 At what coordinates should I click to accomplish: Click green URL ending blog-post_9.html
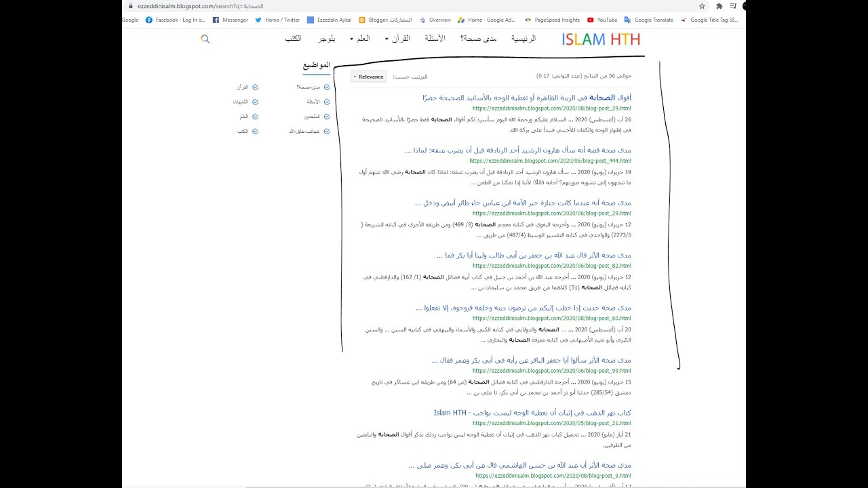(553, 476)
